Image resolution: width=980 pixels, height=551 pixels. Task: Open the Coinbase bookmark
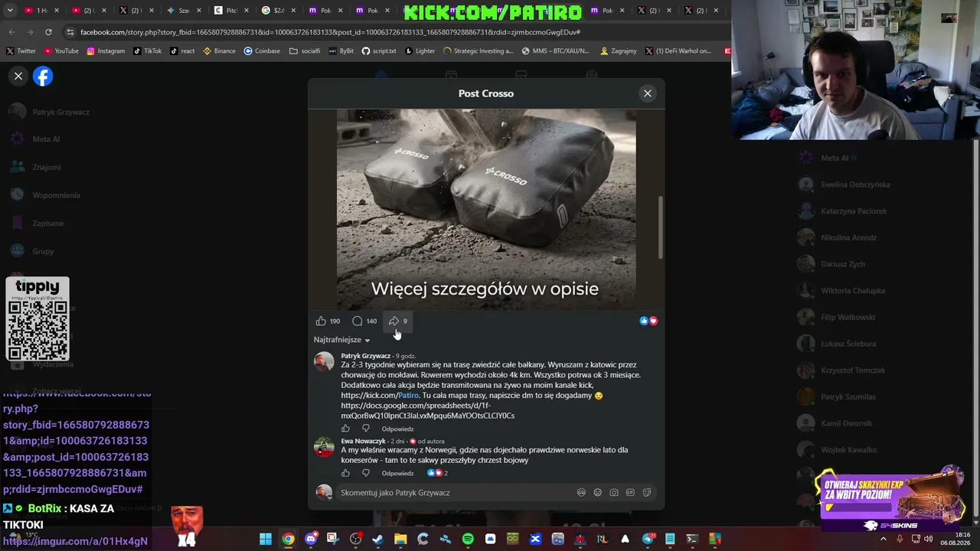tap(262, 51)
